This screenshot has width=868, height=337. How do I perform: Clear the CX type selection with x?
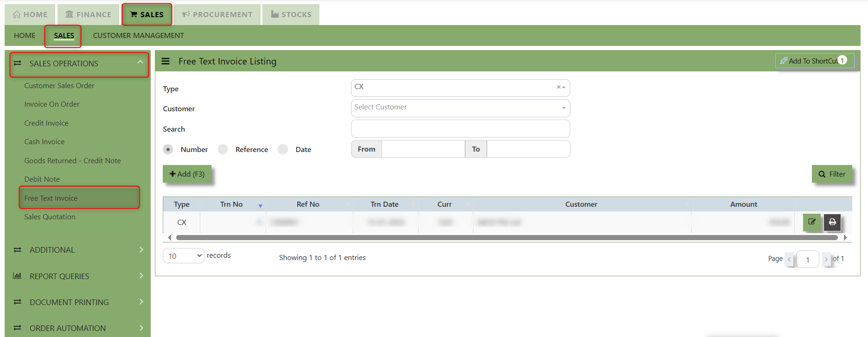point(558,87)
